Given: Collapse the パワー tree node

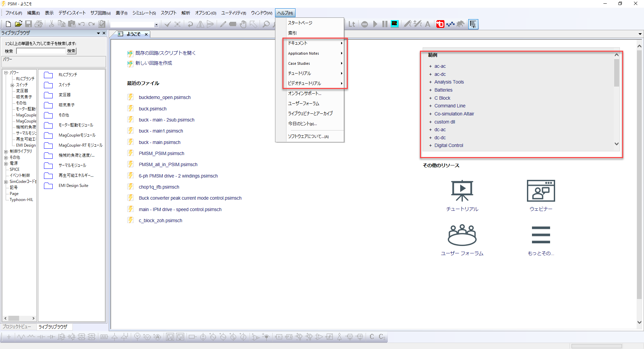Looking at the screenshot, I should point(6,73).
